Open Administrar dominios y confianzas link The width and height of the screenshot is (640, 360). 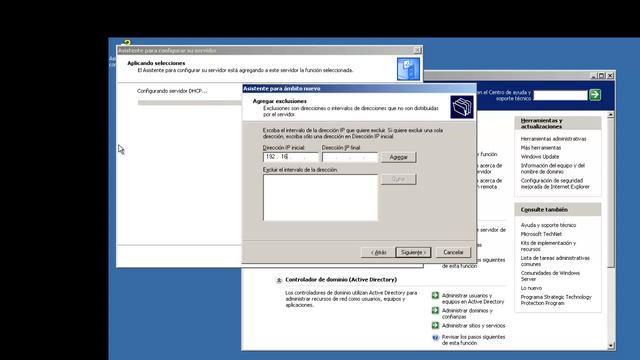pyautogui.click(x=467, y=313)
